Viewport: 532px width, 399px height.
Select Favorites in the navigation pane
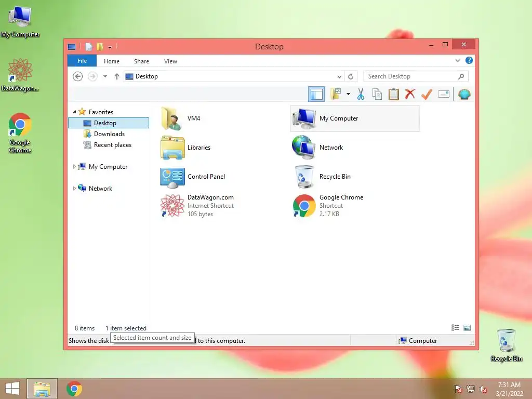click(x=101, y=112)
